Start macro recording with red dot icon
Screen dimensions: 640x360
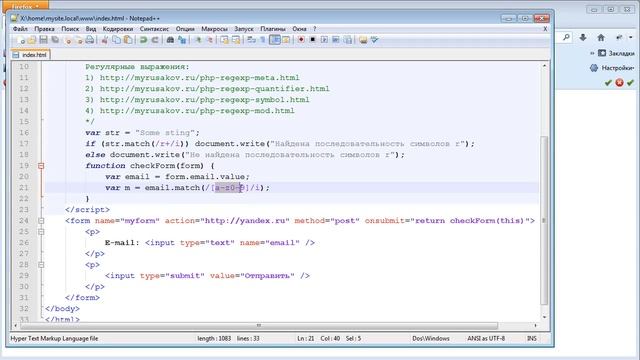click(x=301, y=40)
